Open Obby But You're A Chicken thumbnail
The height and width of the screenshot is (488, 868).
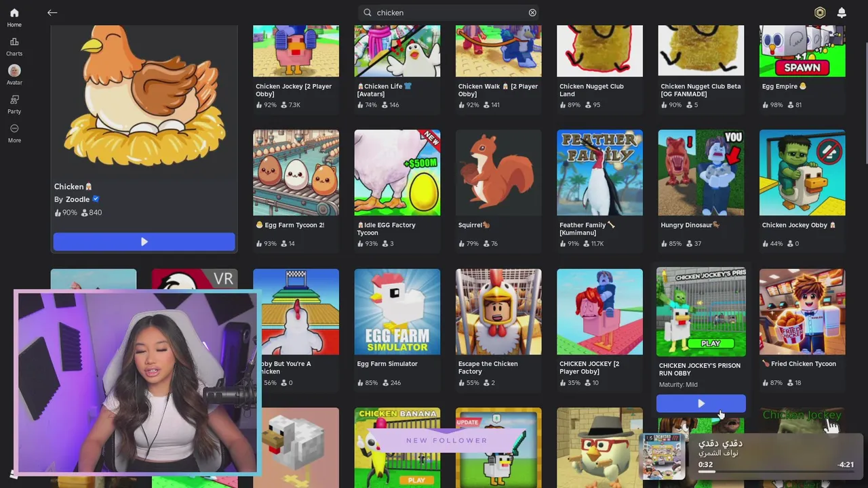[296, 312]
